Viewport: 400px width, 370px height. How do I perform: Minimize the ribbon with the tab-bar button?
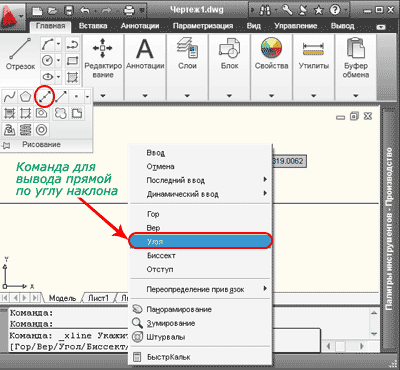(380, 27)
